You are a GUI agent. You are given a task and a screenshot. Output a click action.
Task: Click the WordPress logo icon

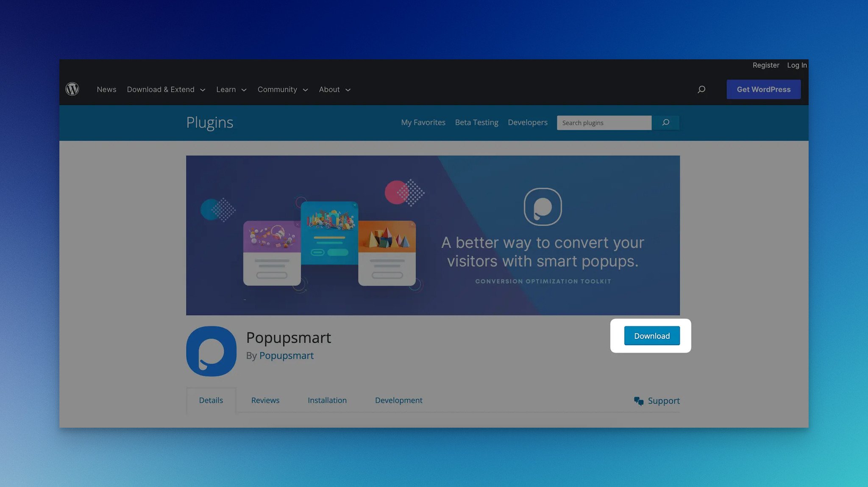(72, 89)
